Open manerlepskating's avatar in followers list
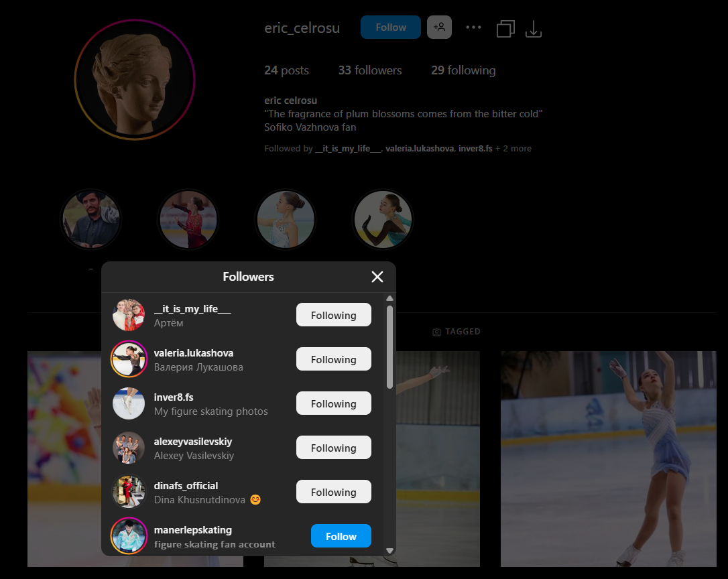 [x=129, y=536]
